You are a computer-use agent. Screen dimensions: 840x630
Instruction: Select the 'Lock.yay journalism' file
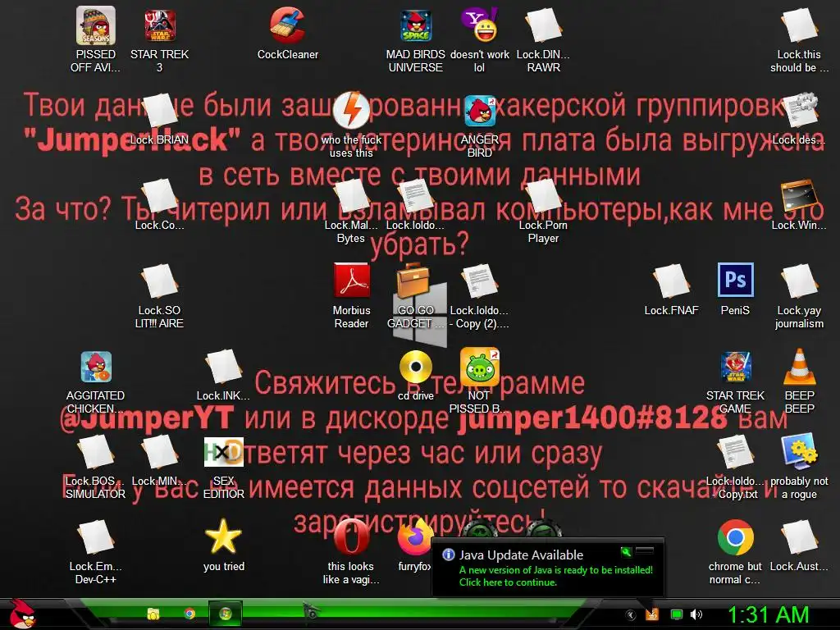coord(799,281)
